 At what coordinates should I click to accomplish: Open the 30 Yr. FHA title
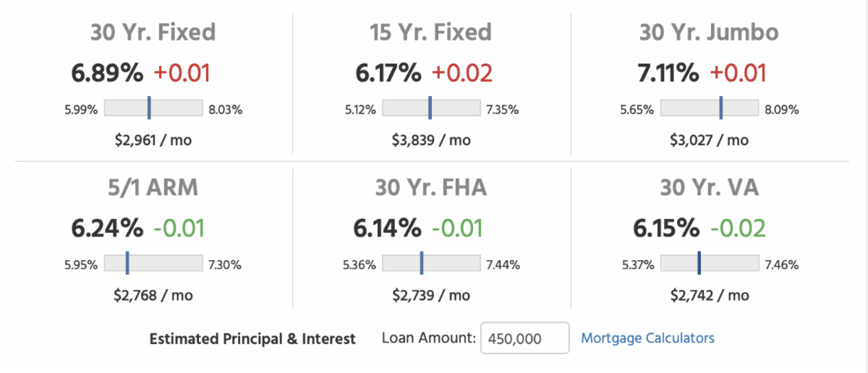430,188
